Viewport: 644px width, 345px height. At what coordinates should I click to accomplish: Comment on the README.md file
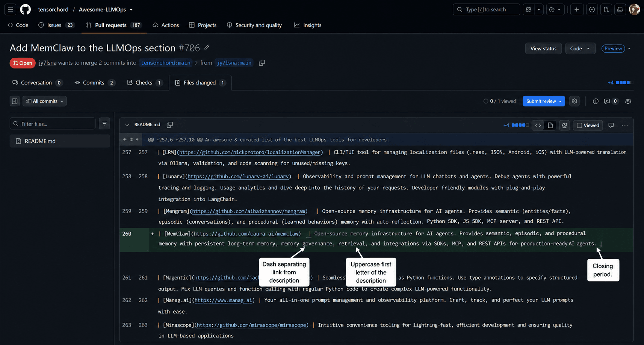(x=611, y=125)
